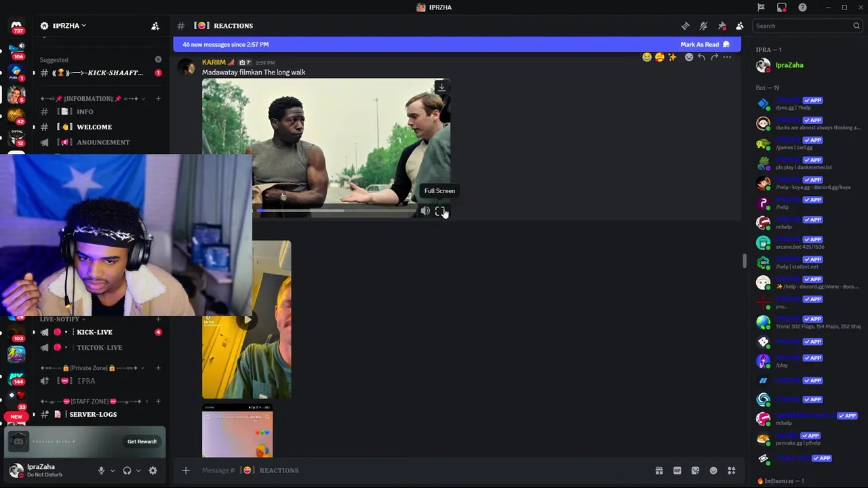This screenshot has height=488, width=868.
Task: Open the sticker picker
Action: (695, 470)
